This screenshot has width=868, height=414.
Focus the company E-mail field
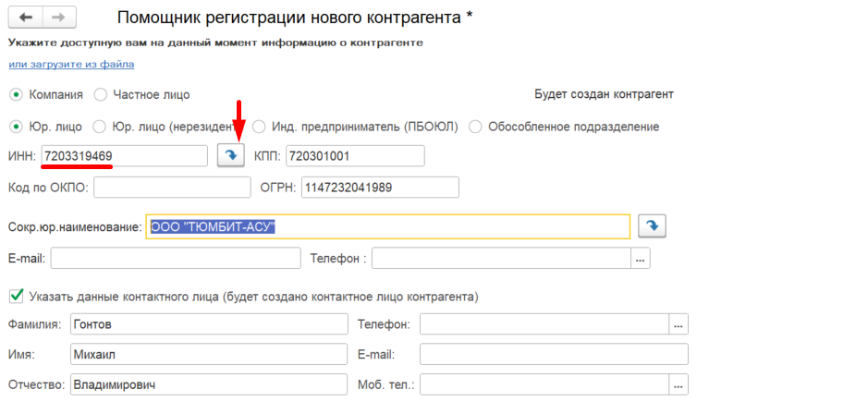pos(176,258)
